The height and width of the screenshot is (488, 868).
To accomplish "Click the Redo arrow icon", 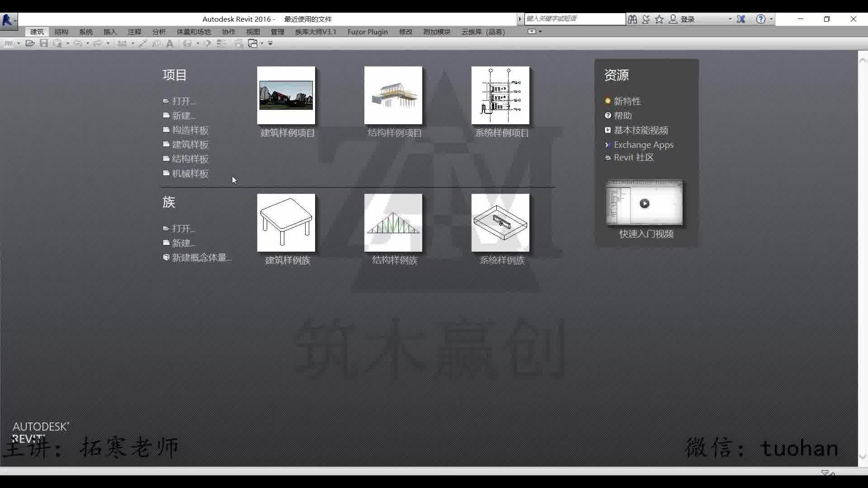I will click(x=98, y=43).
